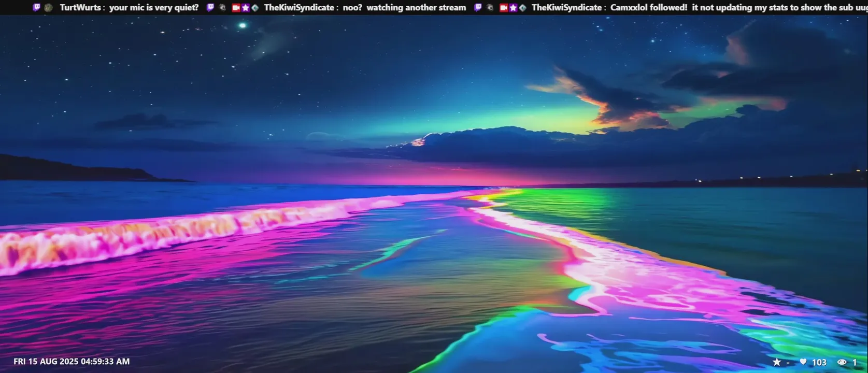
Task: Click the viewer count "1" beside eye
Action: click(x=855, y=362)
